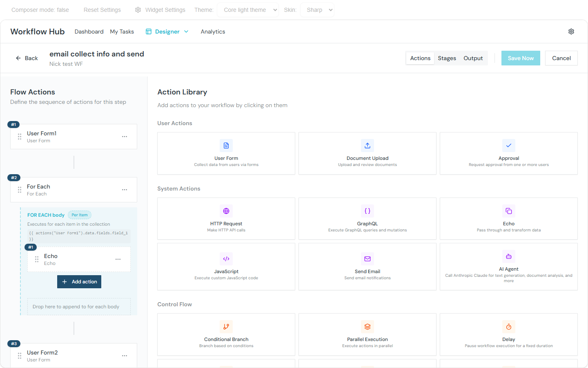Click the Per Item badge

click(80, 215)
